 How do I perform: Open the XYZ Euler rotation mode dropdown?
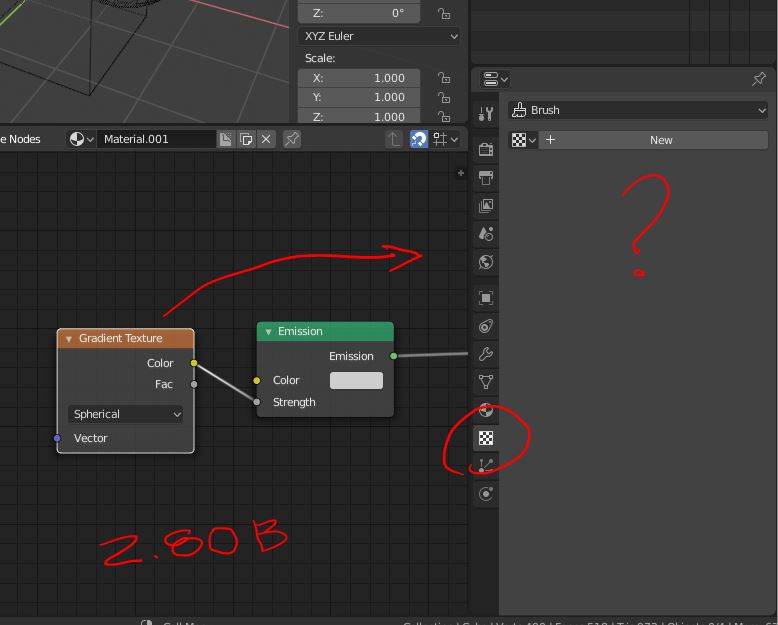(x=379, y=36)
